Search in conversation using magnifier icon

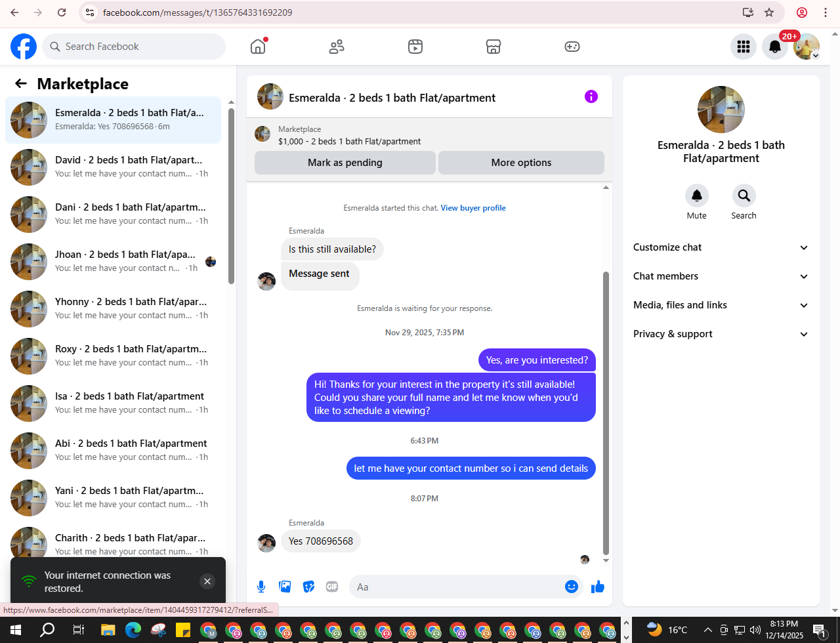pos(744,196)
